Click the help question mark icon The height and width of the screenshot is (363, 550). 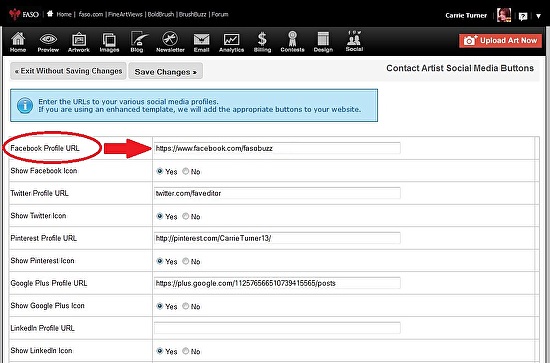[523, 16]
